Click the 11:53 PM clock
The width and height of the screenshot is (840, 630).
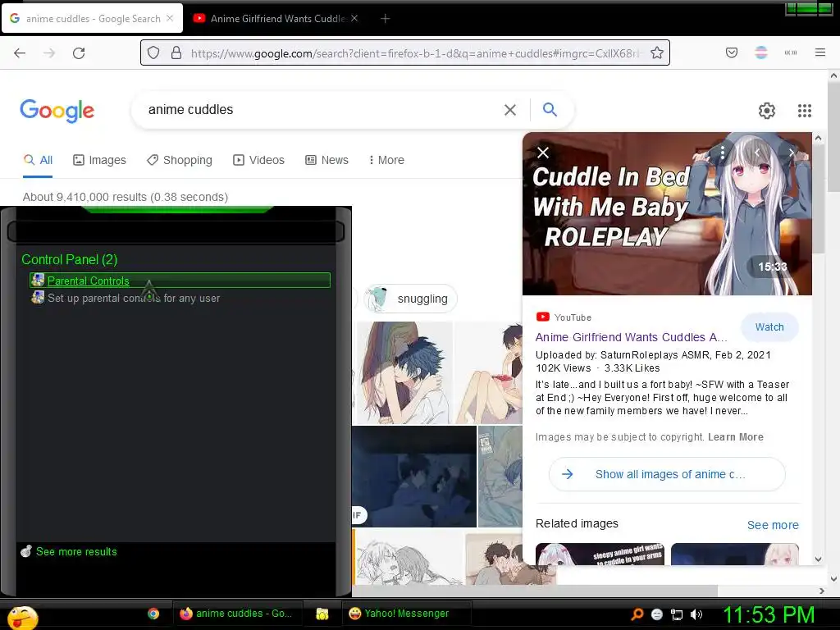769,614
